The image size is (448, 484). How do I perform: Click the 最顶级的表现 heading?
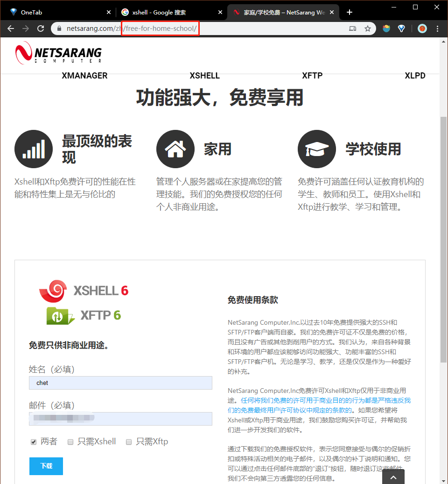[x=97, y=149]
